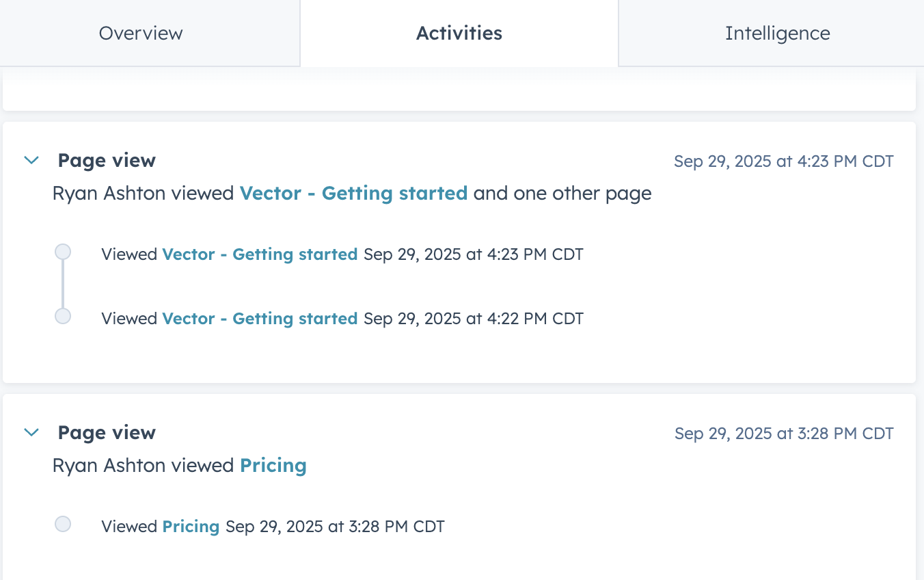Click the Vector - Getting started link viewed at 4:23 PM

(260, 254)
